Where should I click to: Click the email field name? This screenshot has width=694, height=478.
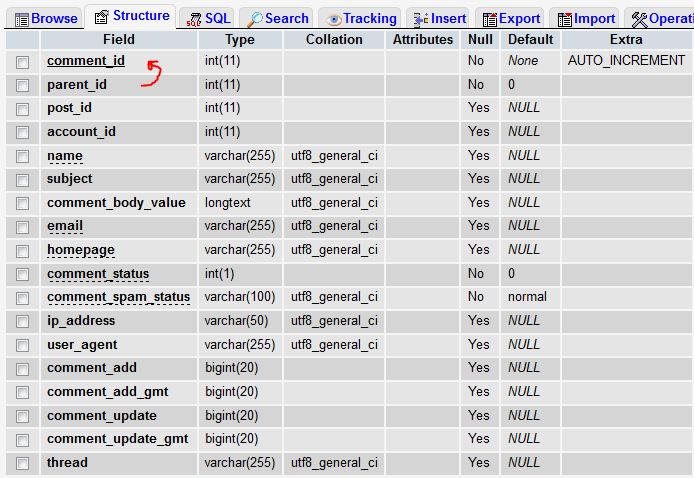tap(65, 226)
